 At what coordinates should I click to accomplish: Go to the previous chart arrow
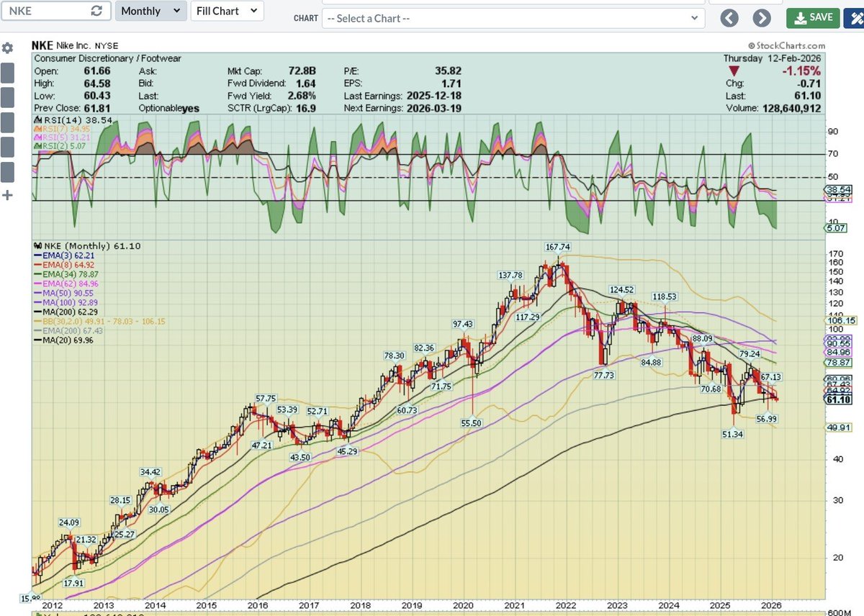point(729,17)
